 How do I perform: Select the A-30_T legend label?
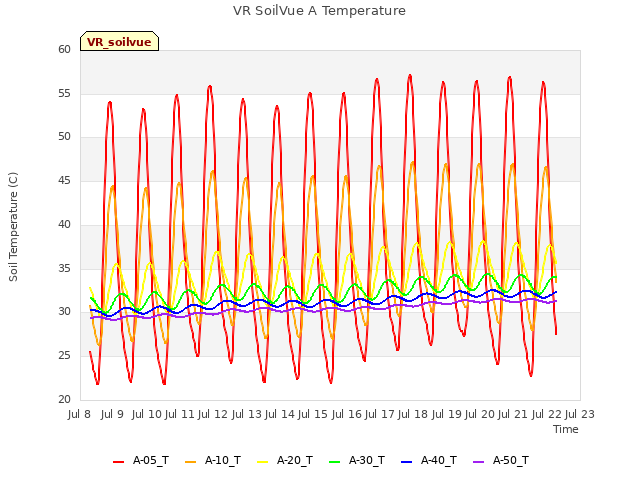(367, 461)
